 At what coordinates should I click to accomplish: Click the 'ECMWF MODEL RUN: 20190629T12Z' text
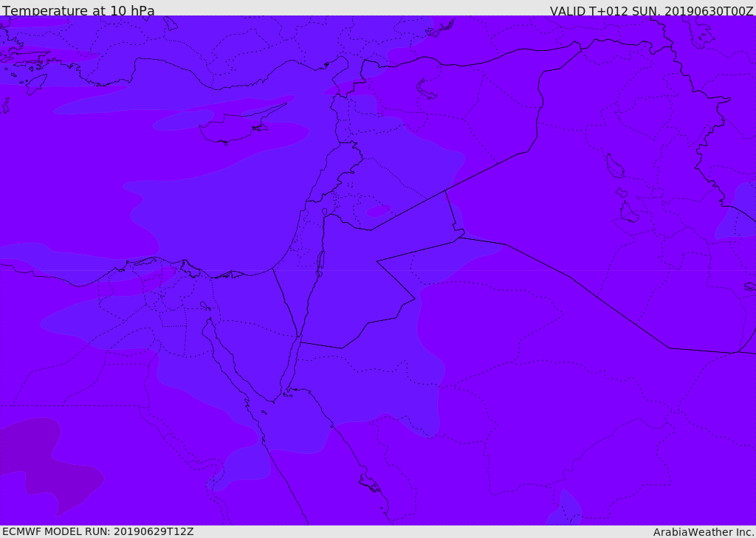pos(98,531)
